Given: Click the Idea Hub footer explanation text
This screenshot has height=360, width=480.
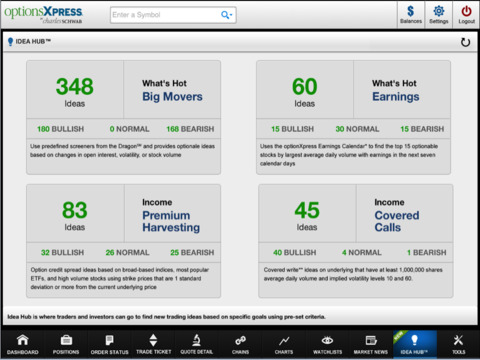Looking at the screenshot, I should (166, 317).
